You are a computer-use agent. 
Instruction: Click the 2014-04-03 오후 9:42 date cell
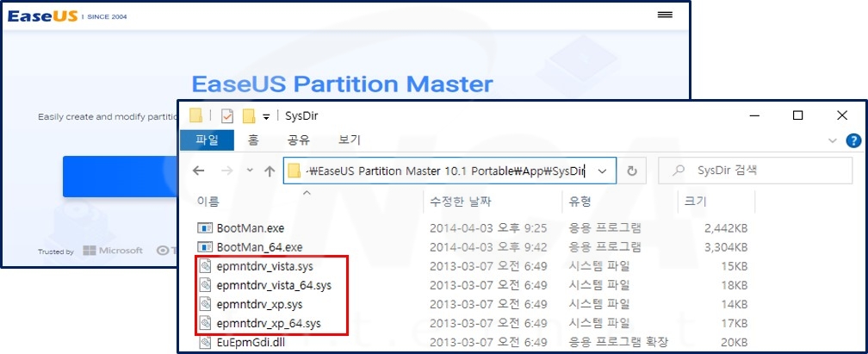(488, 246)
